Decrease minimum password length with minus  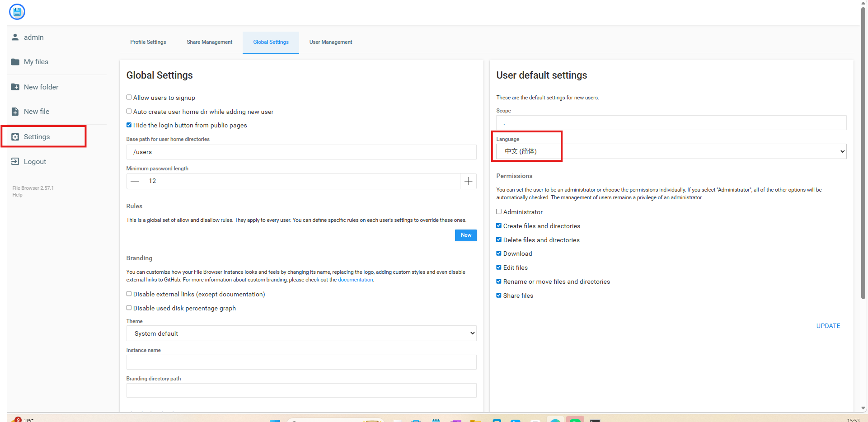[135, 181]
